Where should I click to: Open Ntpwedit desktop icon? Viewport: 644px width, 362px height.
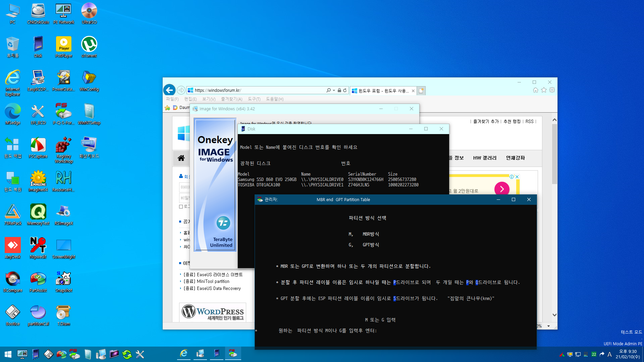pyautogui.click(x=38, y=248)
